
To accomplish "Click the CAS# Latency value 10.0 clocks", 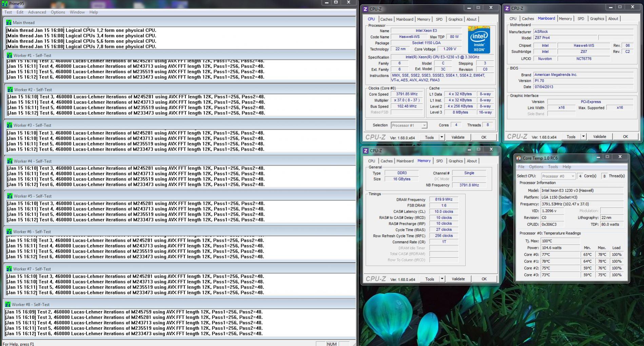I will (x=444, y=212).
